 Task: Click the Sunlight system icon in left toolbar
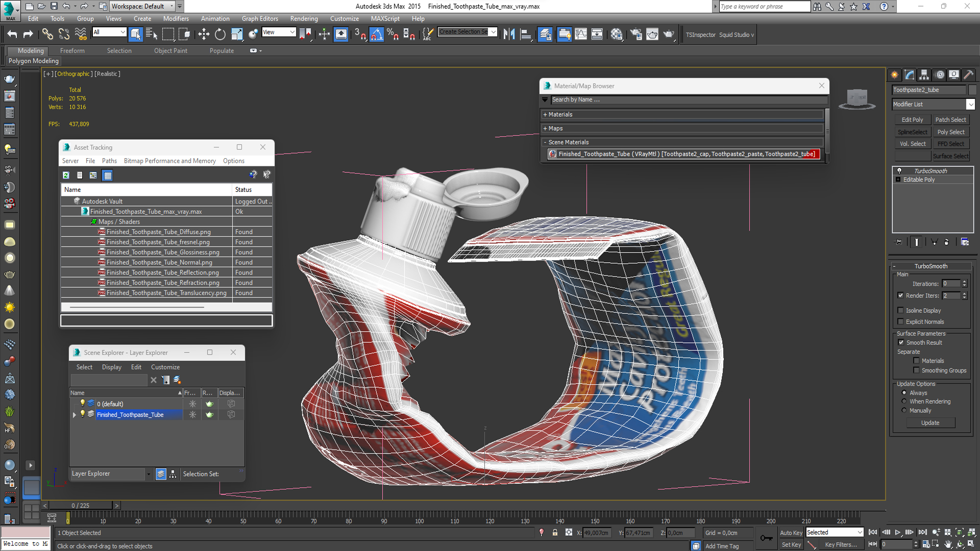[10, 307]
